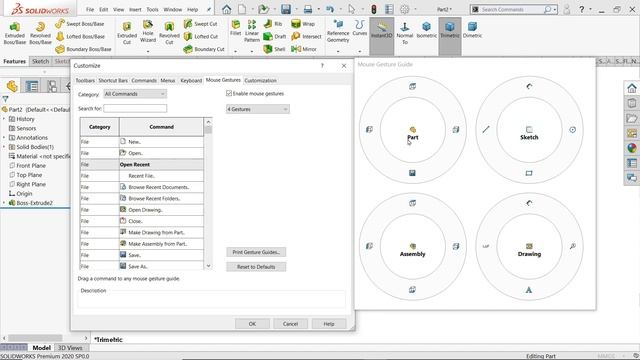This screenshot has width=640, height=360.
Task: Switch to Isometric view
Action: 427,30
